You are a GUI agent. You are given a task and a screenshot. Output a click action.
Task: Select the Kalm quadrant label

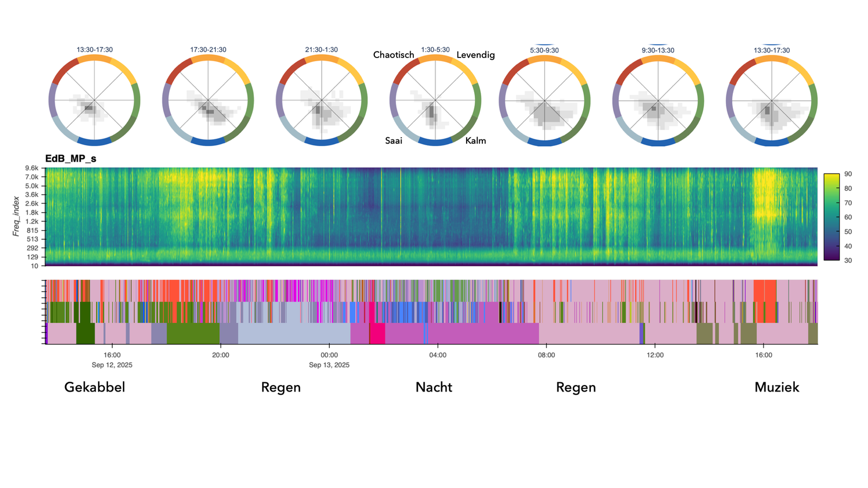pos(475,140)
